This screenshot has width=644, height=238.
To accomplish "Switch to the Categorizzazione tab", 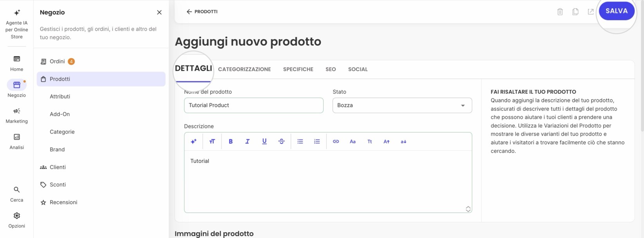I will [x=245, y=69].
